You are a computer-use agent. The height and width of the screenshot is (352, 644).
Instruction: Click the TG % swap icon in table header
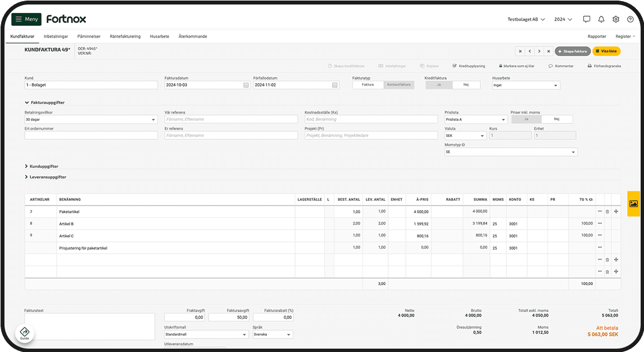click(x=591, y=199)
